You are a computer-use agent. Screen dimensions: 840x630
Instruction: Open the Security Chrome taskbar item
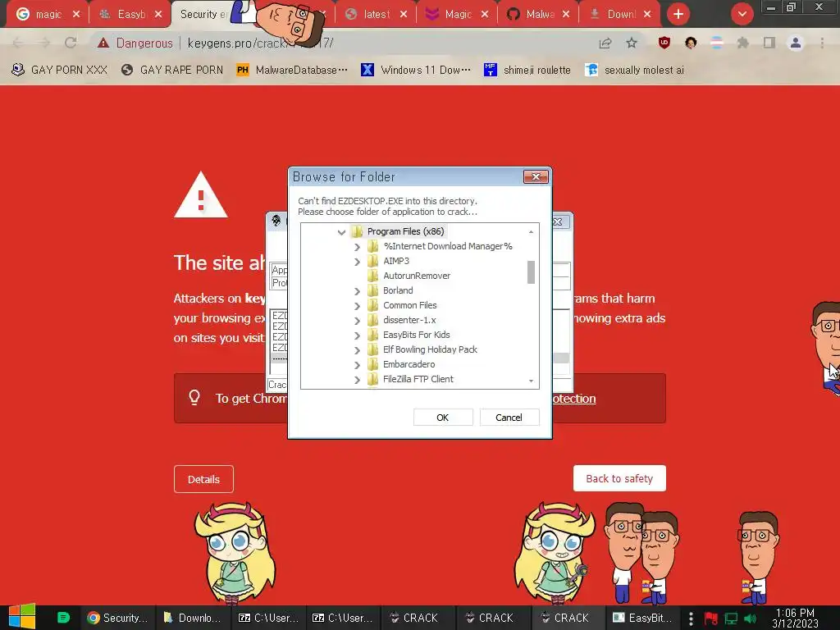(x=118, y=618)
